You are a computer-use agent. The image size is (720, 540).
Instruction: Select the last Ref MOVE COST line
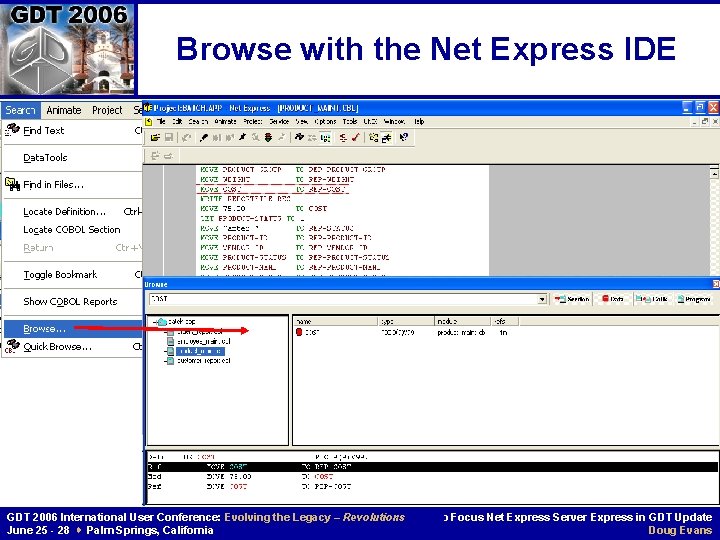click(432, 486)
